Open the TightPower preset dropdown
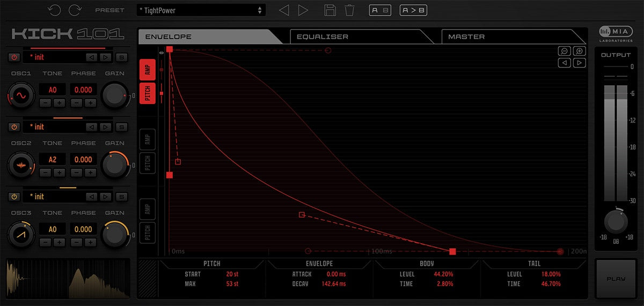 click(x=201, y=10)
